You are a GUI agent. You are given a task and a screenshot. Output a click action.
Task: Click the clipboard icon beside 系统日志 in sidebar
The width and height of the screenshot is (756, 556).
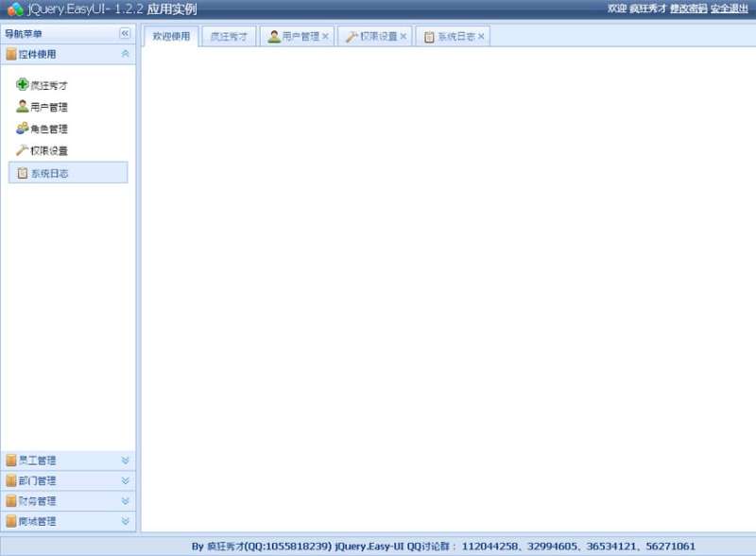point(23,173)
